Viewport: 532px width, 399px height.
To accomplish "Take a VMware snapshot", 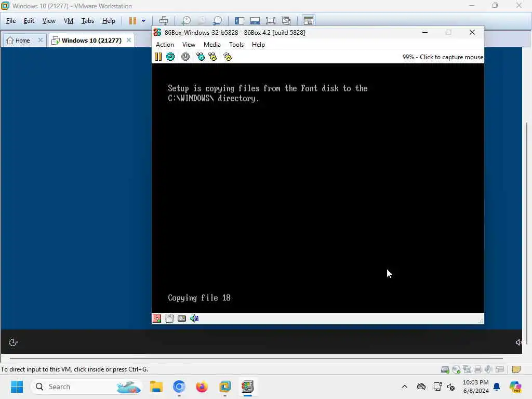I will pyautogui.click(x=186, y=21).
